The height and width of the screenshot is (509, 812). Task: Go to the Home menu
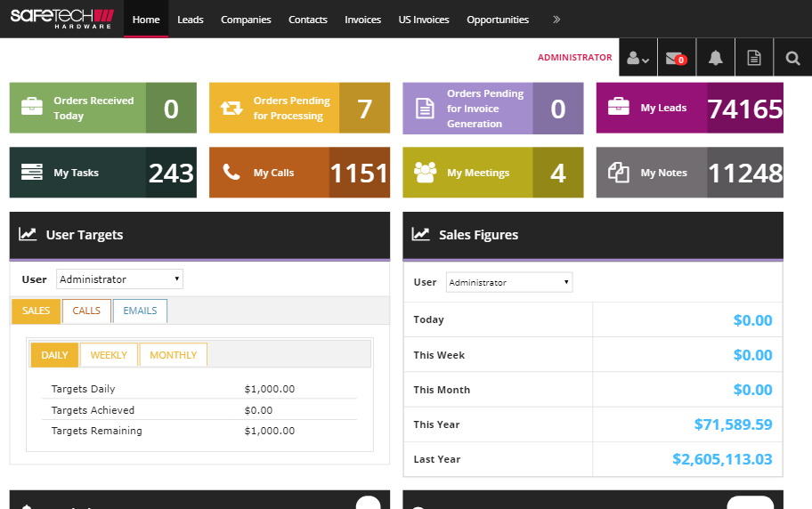146,20
